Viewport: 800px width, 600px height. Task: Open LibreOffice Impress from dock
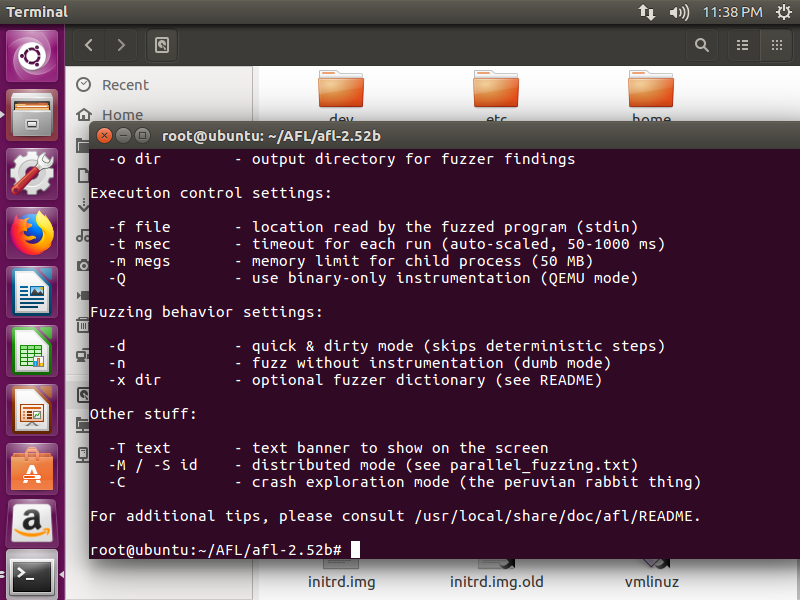(x=32, y=411)
